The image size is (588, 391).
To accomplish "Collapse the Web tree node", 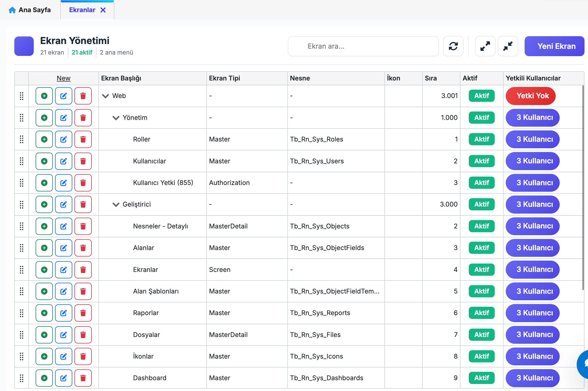I will pyautogui.click(x=105, y=96).
